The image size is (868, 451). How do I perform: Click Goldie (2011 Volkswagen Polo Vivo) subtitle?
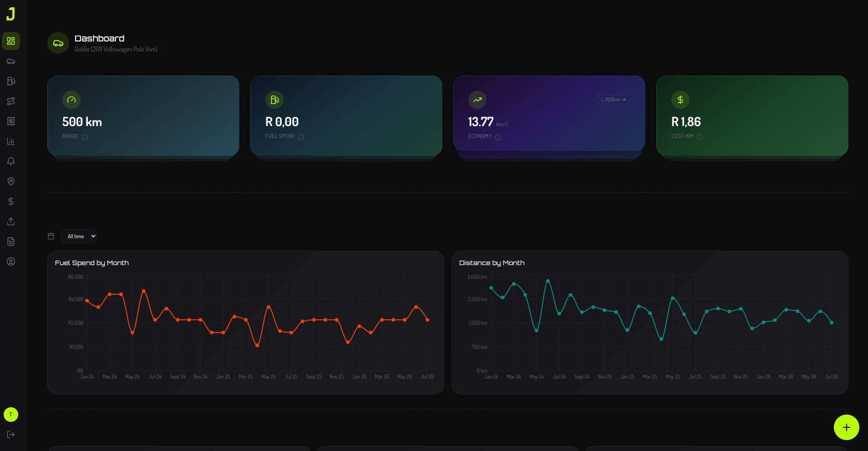116,49
